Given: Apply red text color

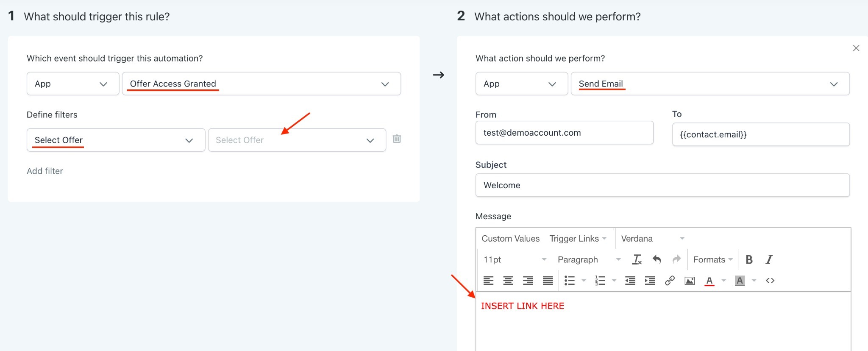Looking at the screenshot, I should [709, 281].
